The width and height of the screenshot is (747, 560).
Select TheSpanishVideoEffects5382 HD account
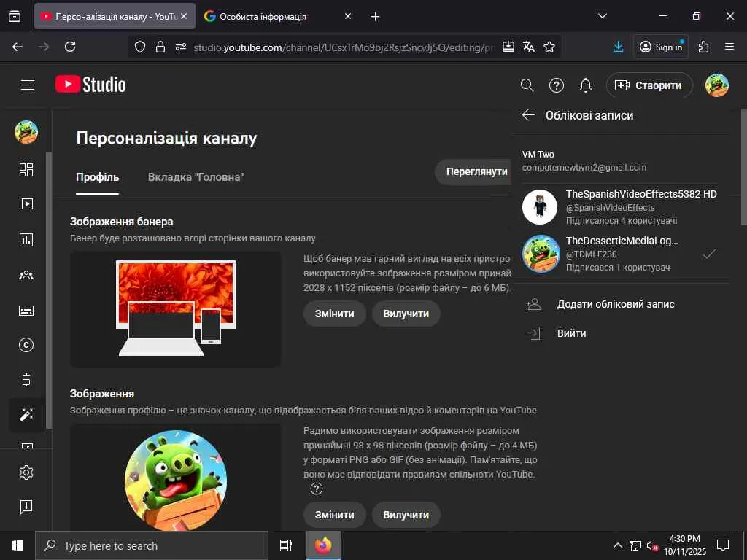620,207
